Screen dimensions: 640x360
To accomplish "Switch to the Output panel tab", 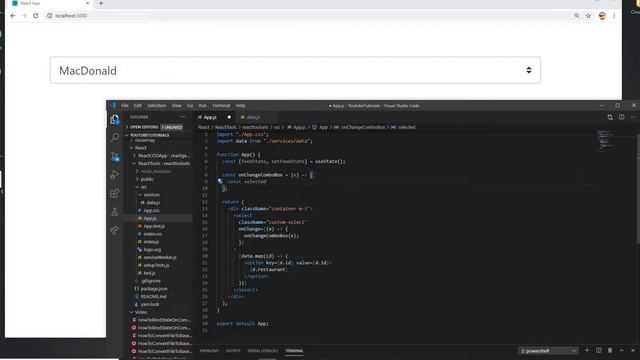I will click(x=233, y=351).
